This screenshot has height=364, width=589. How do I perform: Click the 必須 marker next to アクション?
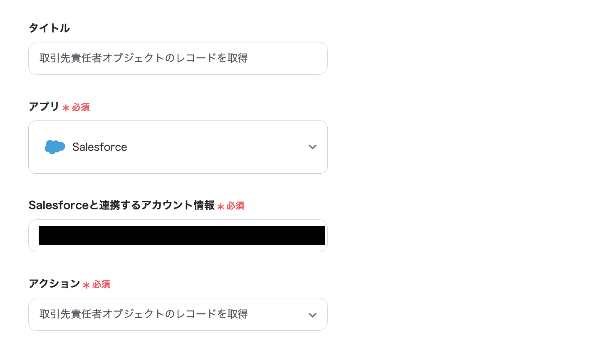(x=101, y=285)
